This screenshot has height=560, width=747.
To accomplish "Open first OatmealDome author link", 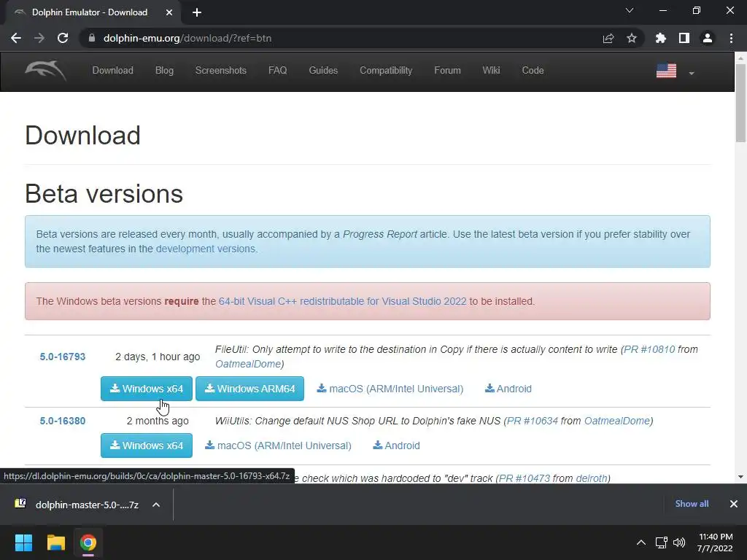I will tap(248, 364).
